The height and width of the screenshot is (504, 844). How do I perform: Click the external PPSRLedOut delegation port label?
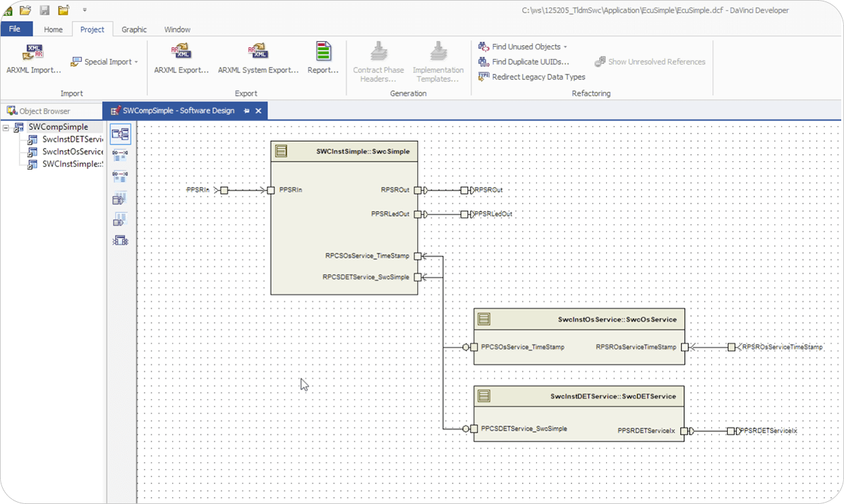click(493, 214)
